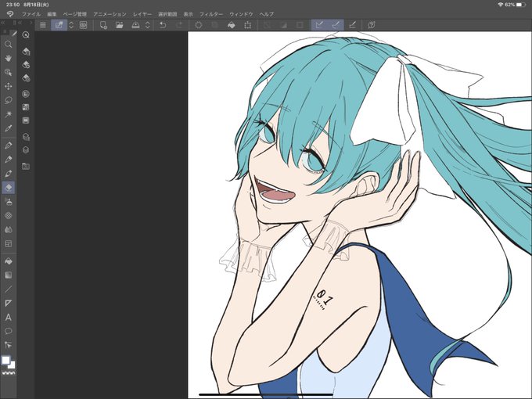Select the Frame border tool
Image resolution: width=532 pixels, height=399 pixels.
(x=9, y=243)
